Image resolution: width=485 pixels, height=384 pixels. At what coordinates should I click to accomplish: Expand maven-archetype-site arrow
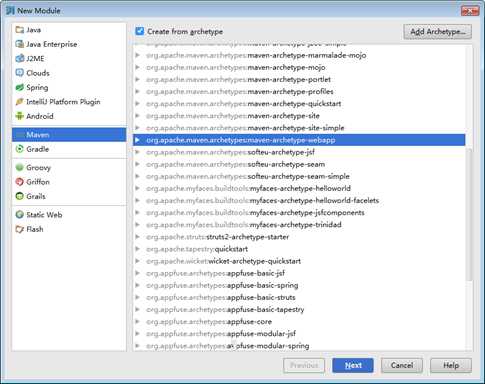pyautogui.click(x=137, y=116)
